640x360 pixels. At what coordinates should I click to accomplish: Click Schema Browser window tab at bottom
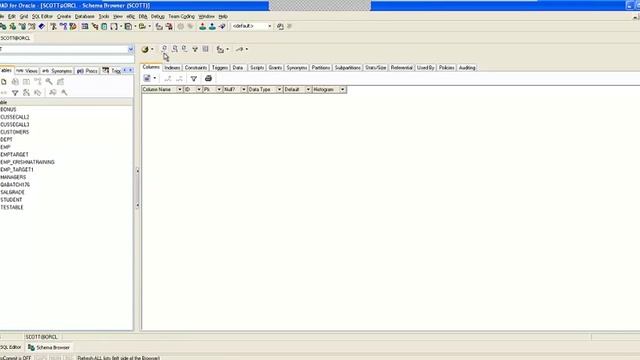(49, 347)
